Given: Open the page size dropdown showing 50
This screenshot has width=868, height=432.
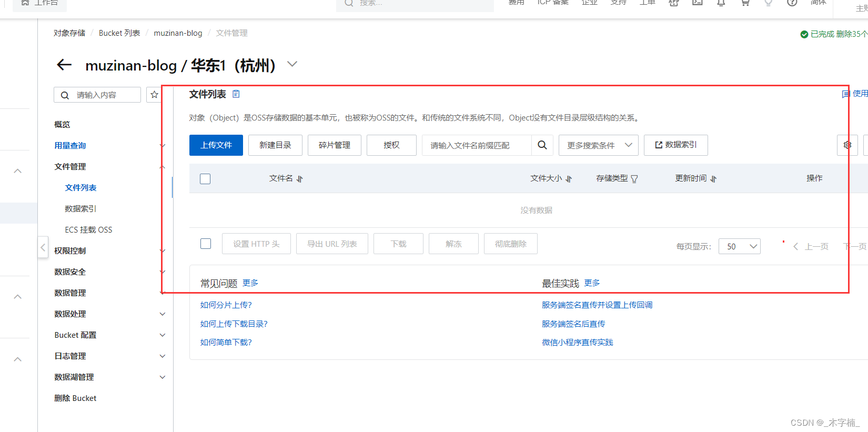Looking at the screenshot, I should [x=740, y=246].
